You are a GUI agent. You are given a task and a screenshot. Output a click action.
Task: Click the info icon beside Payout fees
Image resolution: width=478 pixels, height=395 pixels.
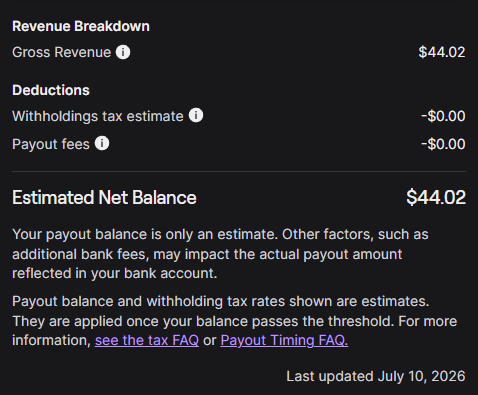[102, 143]
